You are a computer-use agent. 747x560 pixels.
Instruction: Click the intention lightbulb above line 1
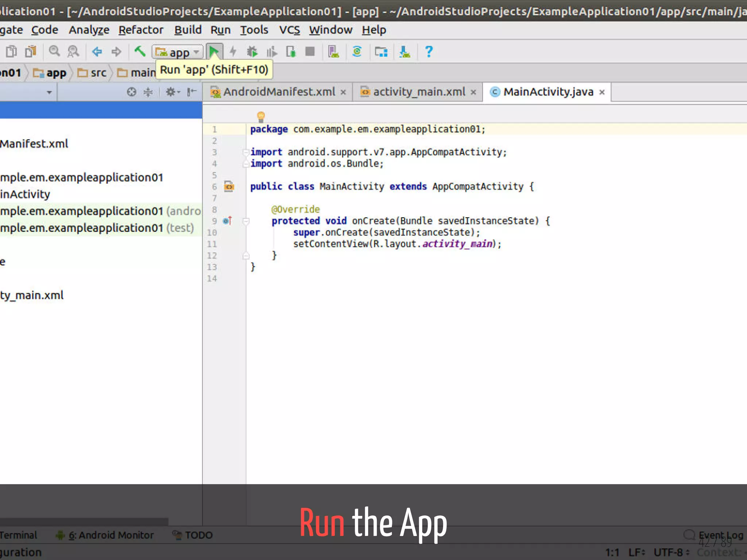pos(261,117)
